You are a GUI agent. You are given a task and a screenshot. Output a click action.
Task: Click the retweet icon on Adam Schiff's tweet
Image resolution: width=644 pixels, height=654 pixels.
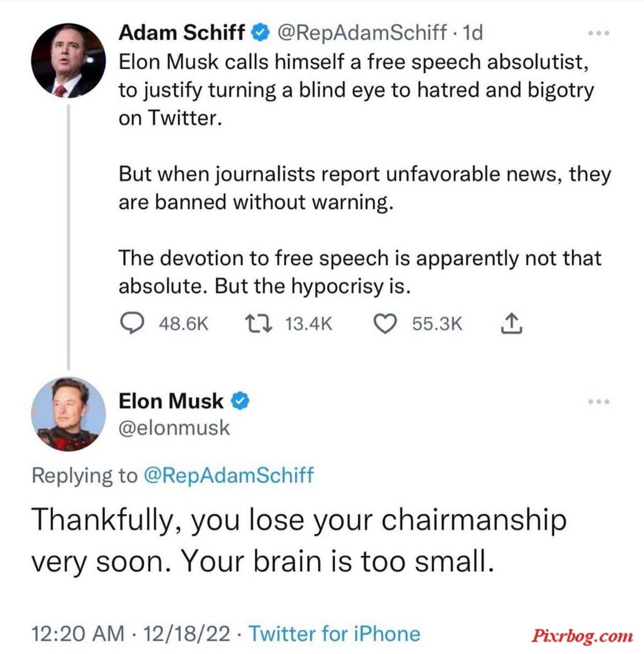point(259,324)
